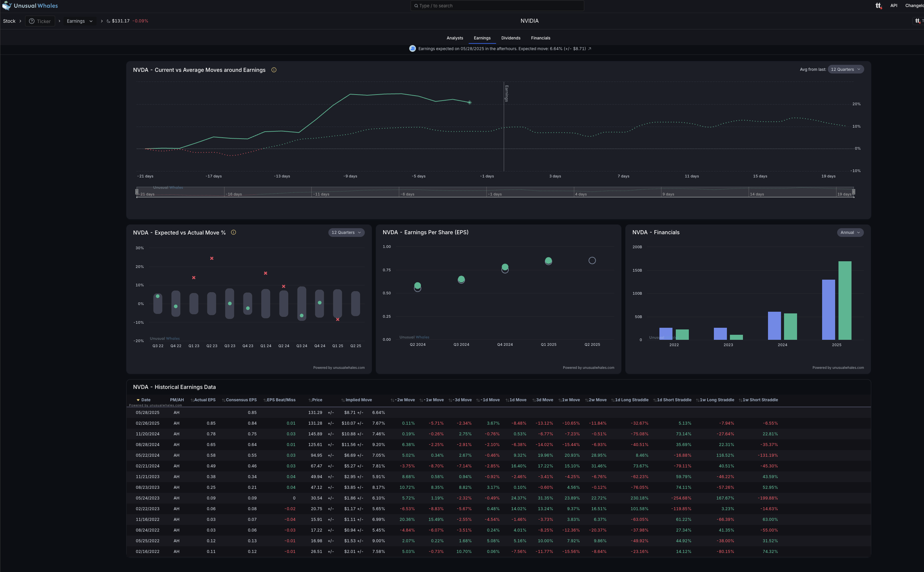Click the Consensus EPS sort icon

coord(223,400)
